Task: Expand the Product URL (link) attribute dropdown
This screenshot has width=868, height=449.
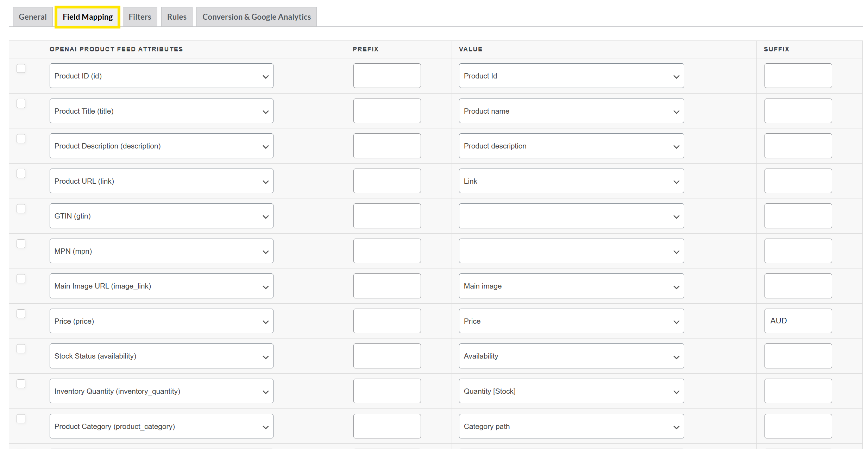Action: coord(161,181)
